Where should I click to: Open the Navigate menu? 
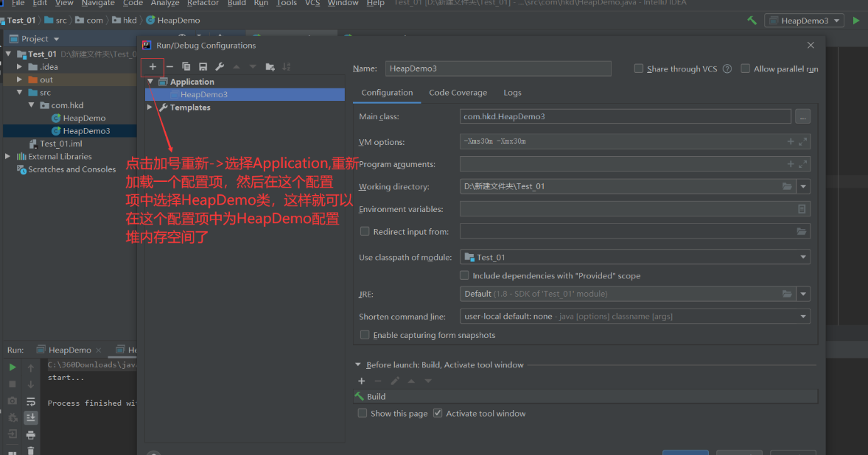point(98,4)
